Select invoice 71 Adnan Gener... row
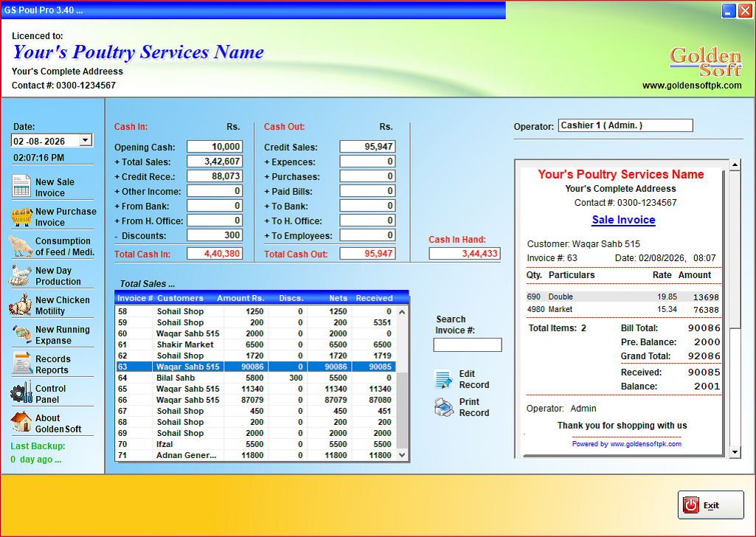The width and height of the screenshot is (756, 537). (257, 456)
